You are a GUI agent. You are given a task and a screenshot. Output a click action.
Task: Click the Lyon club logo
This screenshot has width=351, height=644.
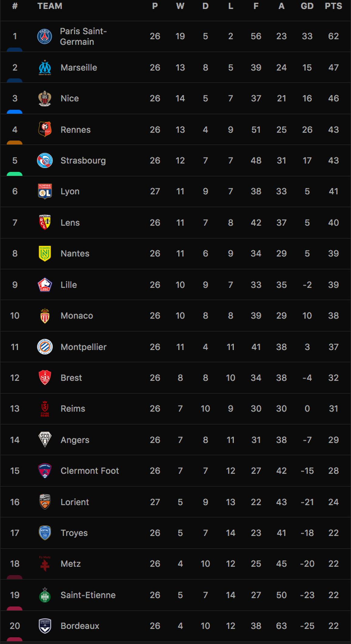point(45,192)
